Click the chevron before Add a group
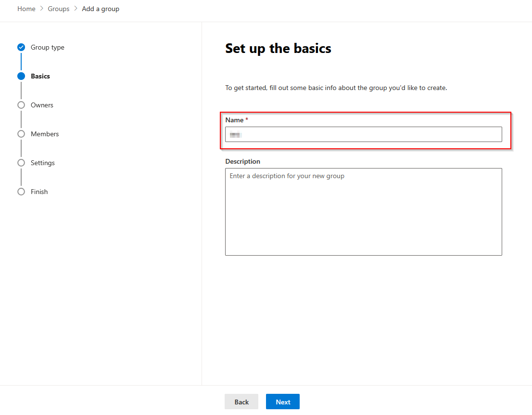This screenshot has width=532, height=415. coord(76,9)
